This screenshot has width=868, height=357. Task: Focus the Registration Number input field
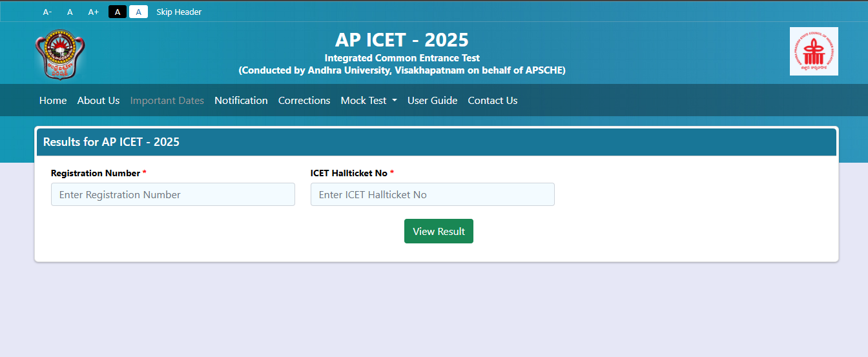[x=173, y=194]
